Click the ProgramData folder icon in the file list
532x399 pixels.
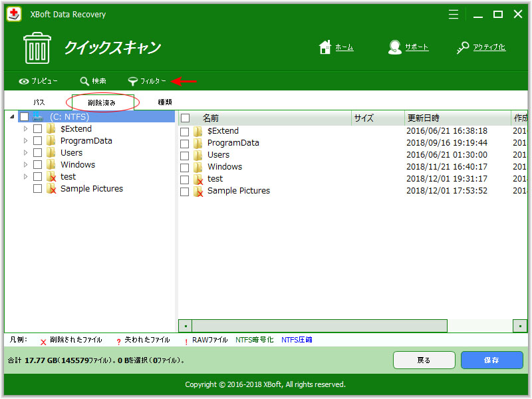click(x=198, y=143)
